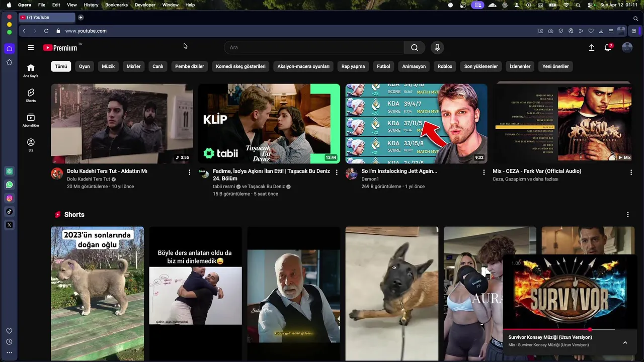Take a snapshot with the camera icon
The width and height of the screenshot is (644, 362).
click(551, 31)
